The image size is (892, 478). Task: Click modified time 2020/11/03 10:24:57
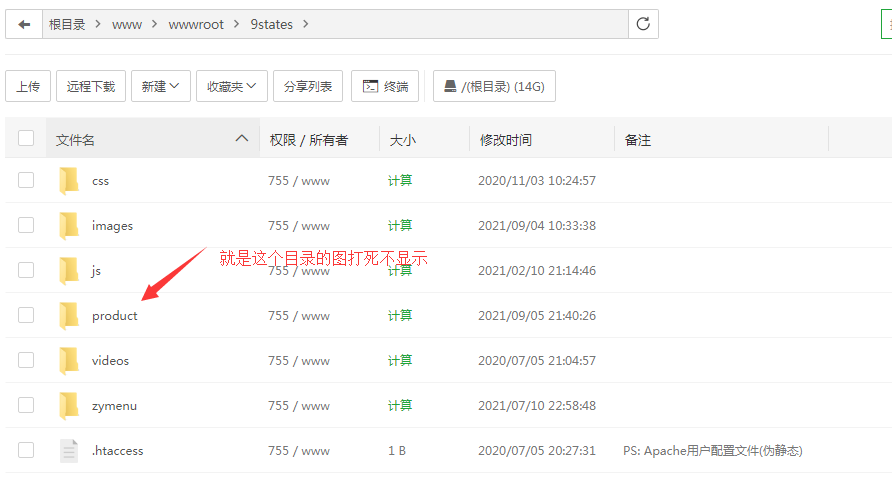pyautogui.click(x=537, y=181)
